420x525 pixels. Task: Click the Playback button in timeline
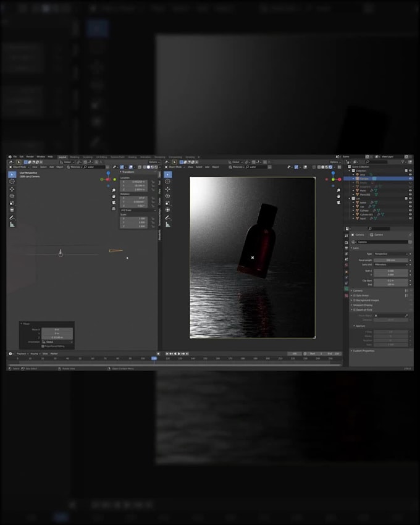click(x=22, y=353)
